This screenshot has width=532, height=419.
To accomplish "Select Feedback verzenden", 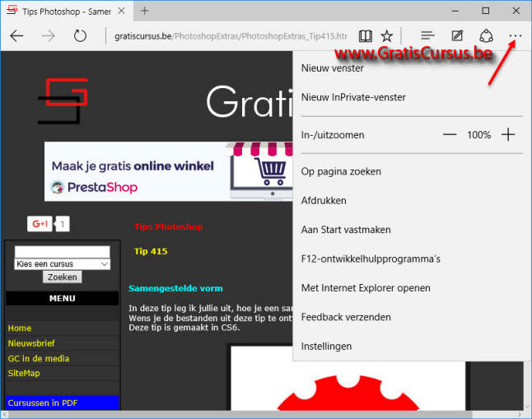I will point(346,317).
